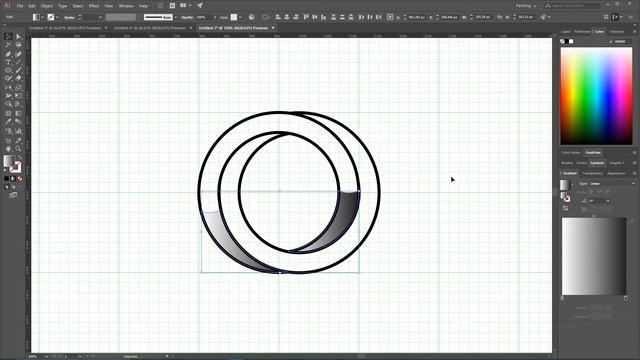Screen dimensions: 640x360
Task: Select the Hand tool
Action: (8, 149)
